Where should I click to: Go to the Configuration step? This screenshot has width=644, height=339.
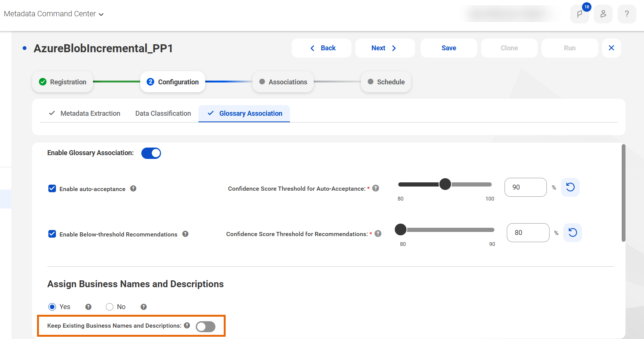click(x=173, y=82)
